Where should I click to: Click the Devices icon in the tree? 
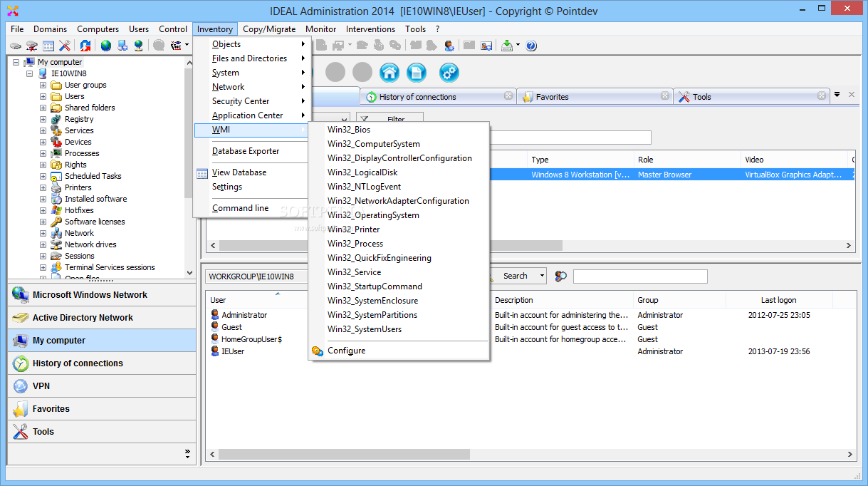click(x=57, y=142)
